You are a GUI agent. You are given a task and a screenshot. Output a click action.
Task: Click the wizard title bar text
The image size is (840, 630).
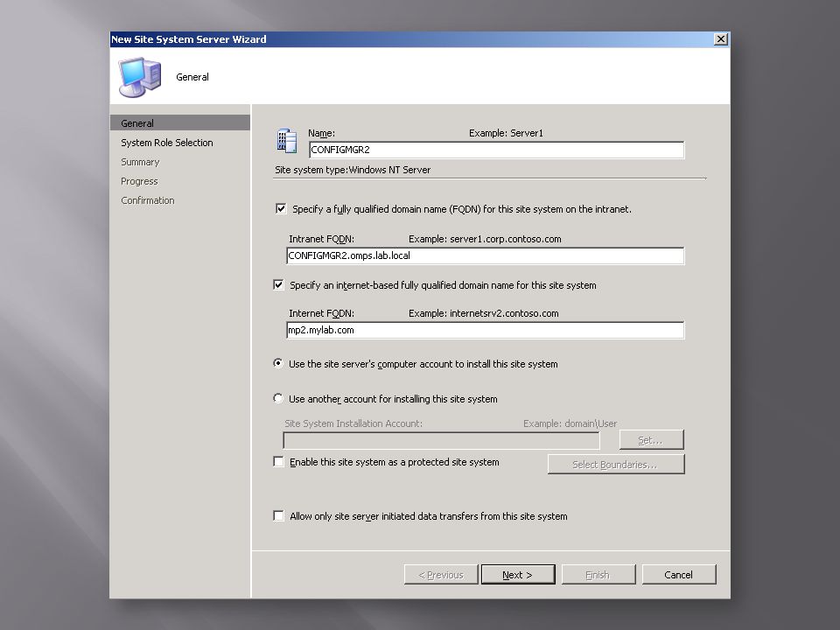click(189, 39)
